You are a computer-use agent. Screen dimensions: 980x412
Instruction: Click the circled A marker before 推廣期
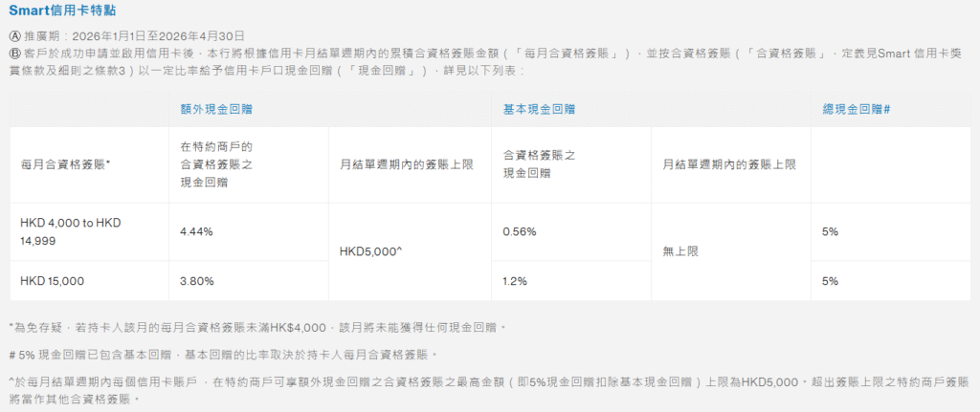14,33
